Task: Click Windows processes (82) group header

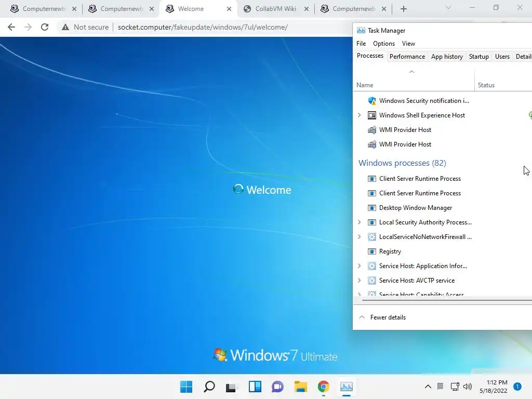Action: [x=402, y=163]
